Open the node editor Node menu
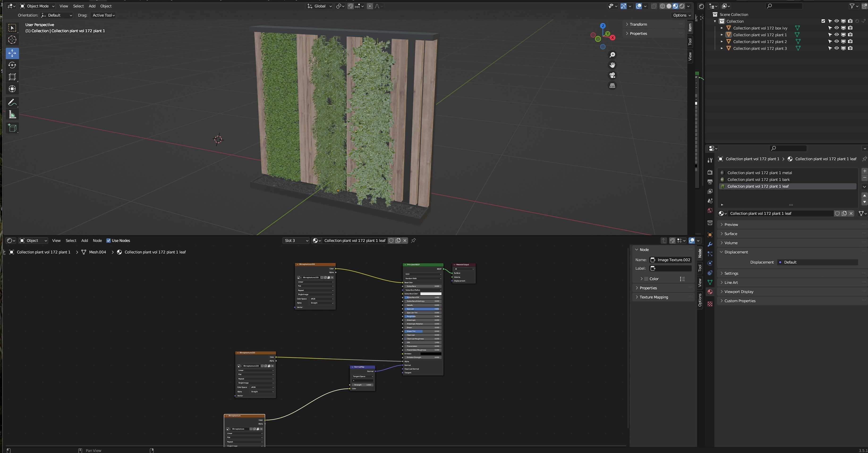Screen dimensions: 868x453 tap(97, 240)
